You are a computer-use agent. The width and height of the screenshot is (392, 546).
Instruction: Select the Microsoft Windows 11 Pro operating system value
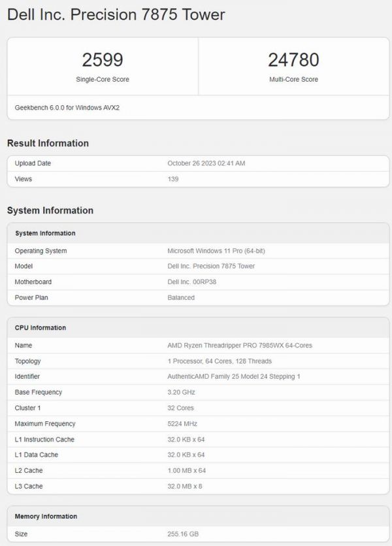tap(216, 251)
